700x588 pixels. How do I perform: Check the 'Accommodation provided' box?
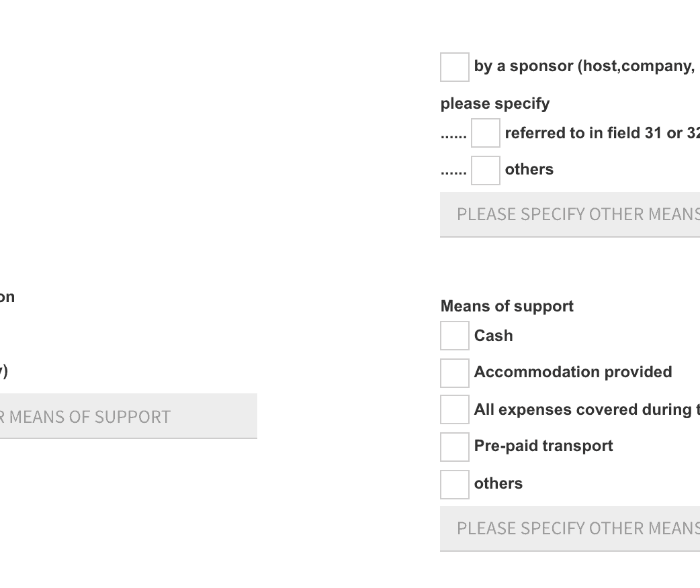pos(455,373)
